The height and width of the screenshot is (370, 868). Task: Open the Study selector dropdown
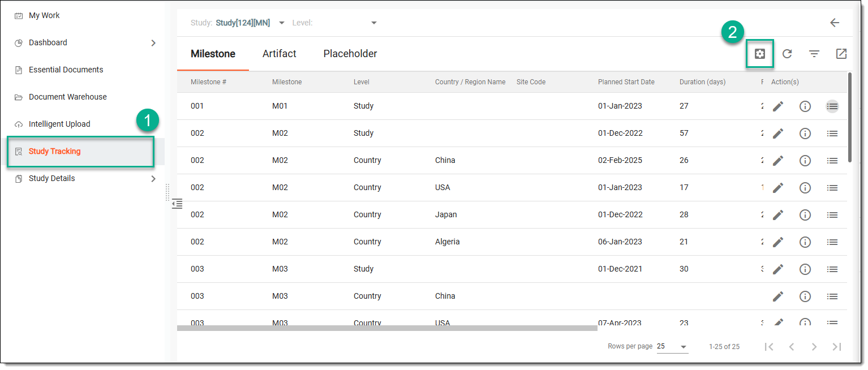[x=282, y=23]
